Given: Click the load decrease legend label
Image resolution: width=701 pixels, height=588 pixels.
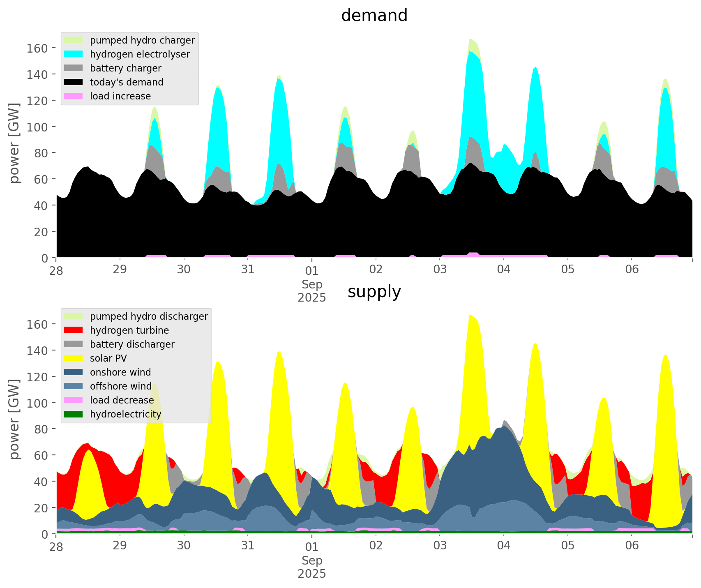Looking at the screenshot, I should [x=122, y=400].
